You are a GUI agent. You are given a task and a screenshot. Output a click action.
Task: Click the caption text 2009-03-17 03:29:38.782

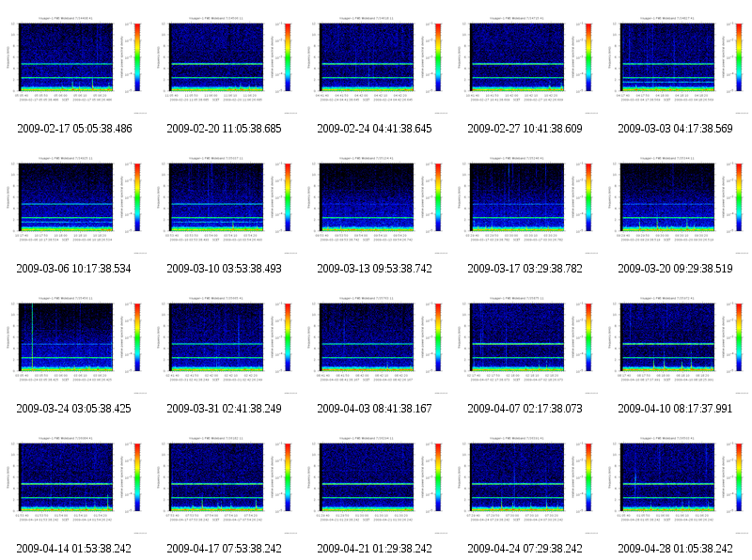525,269
